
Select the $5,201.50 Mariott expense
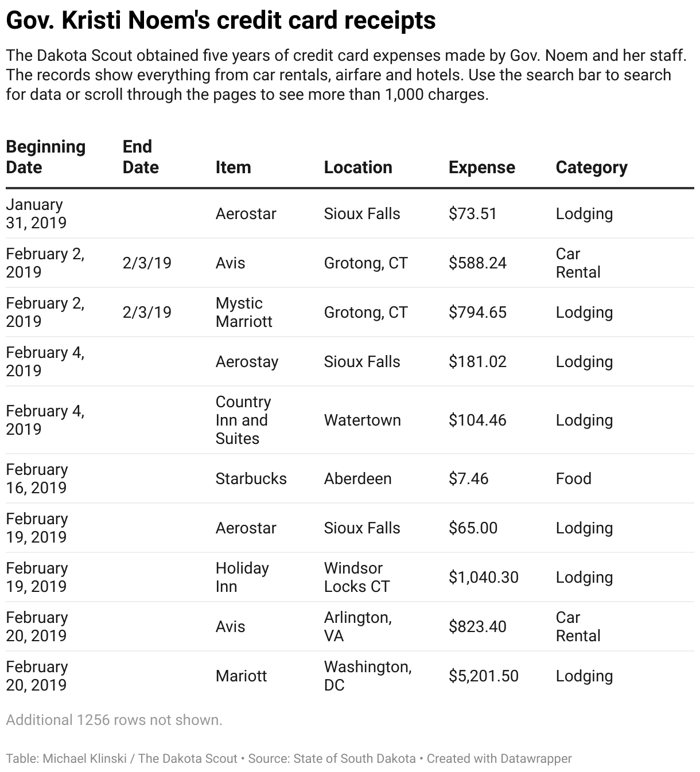tap(483, 676)
